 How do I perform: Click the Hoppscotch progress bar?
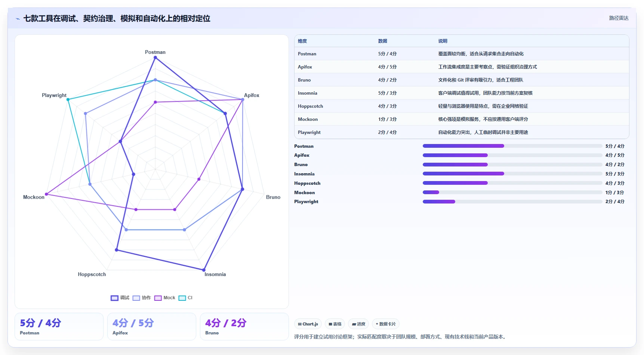(512, 183)
